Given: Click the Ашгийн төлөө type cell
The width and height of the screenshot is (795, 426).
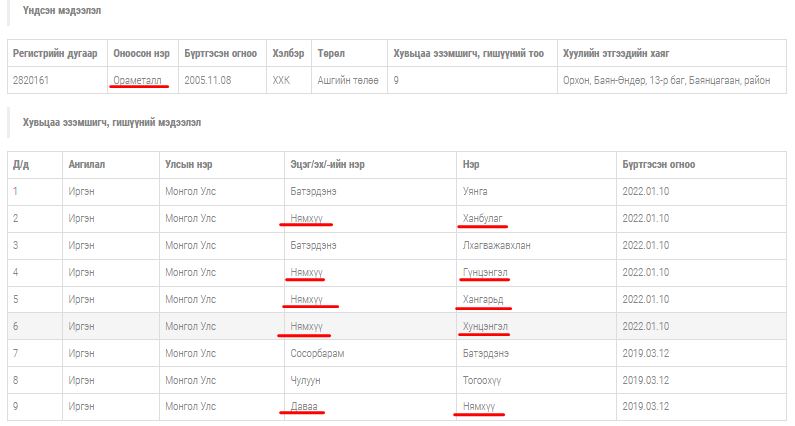Looking at the screenshot, I should tap(347, 79).
